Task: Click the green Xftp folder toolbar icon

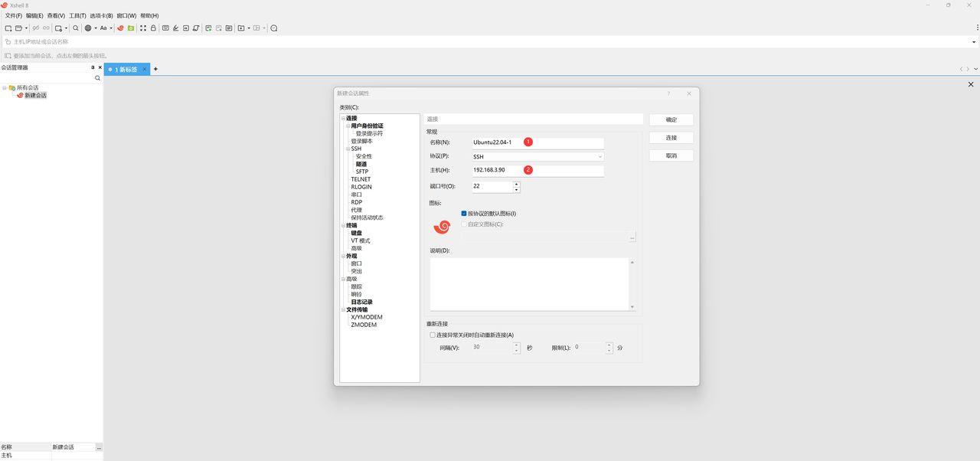Action: pos(131,28)
